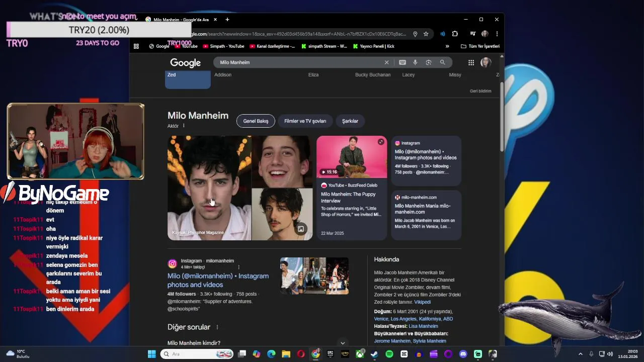Open Discord from the taskbar
Image resolution: width=644 pixels, height=362 pixels.
(463, 354)
